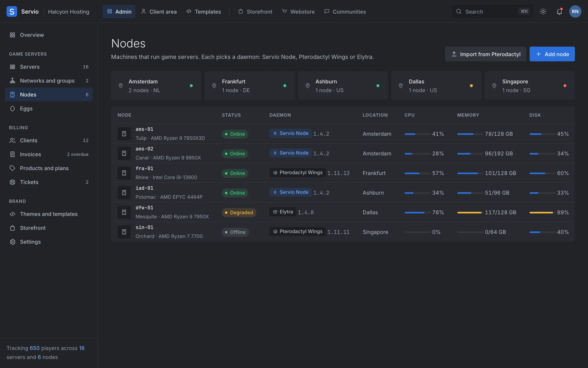
Task: Click the dfw-01 memory usage bar
Action: click(x=470, y=212)
